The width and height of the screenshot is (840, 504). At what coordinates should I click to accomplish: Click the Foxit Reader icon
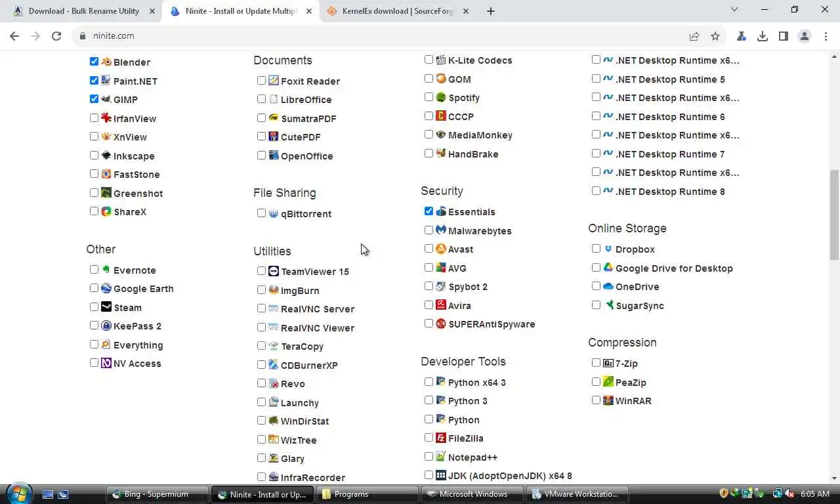pyautogui.click(x=273, y=81)
